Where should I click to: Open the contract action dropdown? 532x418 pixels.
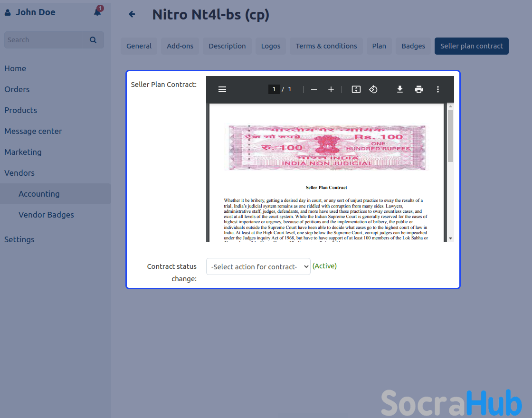[258, 266]
